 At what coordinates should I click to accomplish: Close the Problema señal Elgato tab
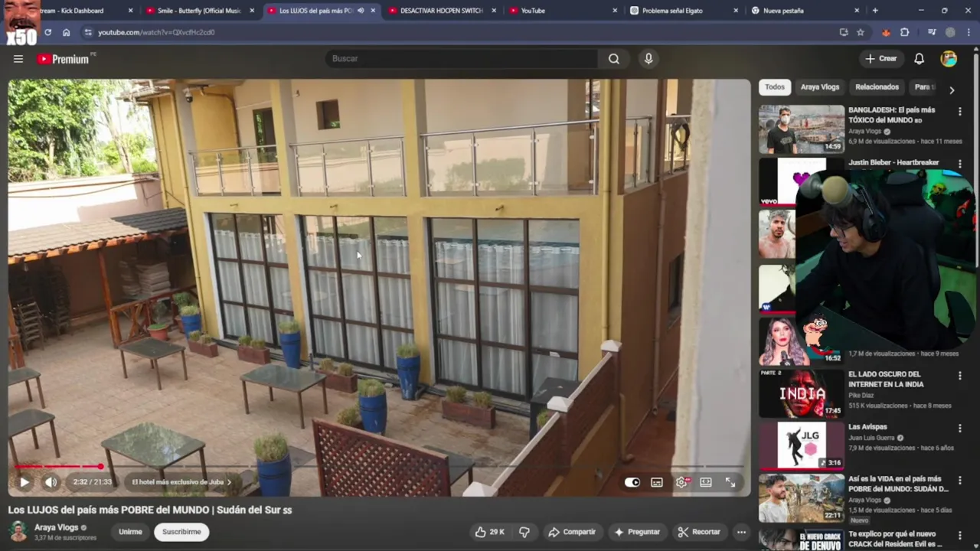(x=736, y=11)
